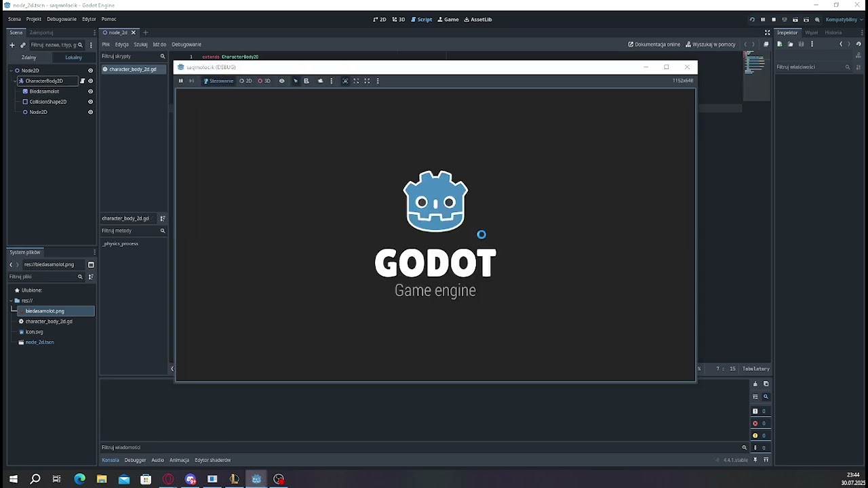Open Scene dock options three-dot menu

[95, 33]
